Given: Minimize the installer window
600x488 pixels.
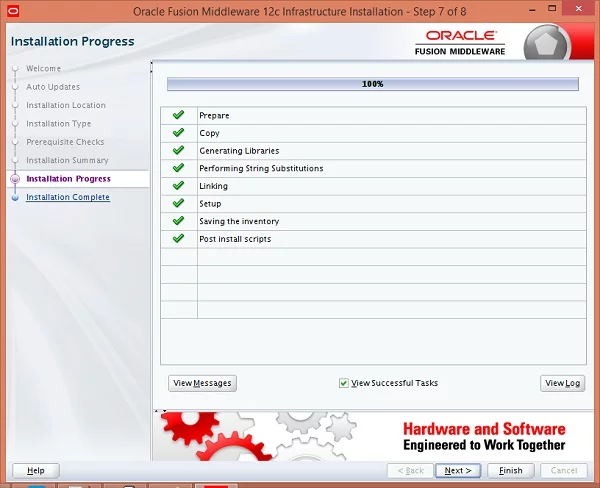Looking at the screenshot, I should 532,10.
